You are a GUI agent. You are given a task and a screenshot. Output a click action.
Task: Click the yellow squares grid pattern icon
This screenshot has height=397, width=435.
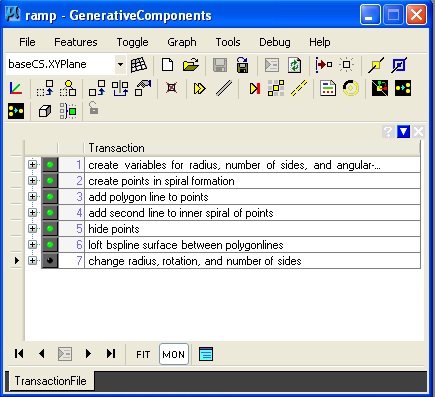click(x=276, y=88)
